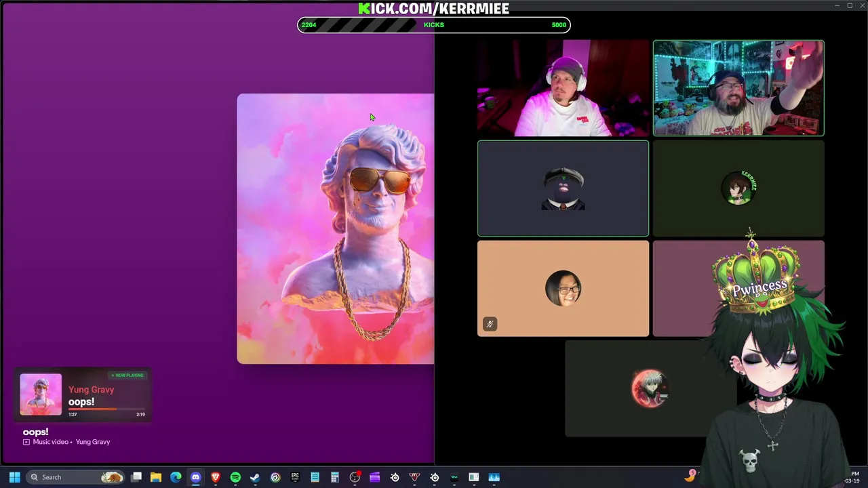Open Brave browser from the taskbar
The height and width of the screenshot is (488, 868).
point(216,477)
